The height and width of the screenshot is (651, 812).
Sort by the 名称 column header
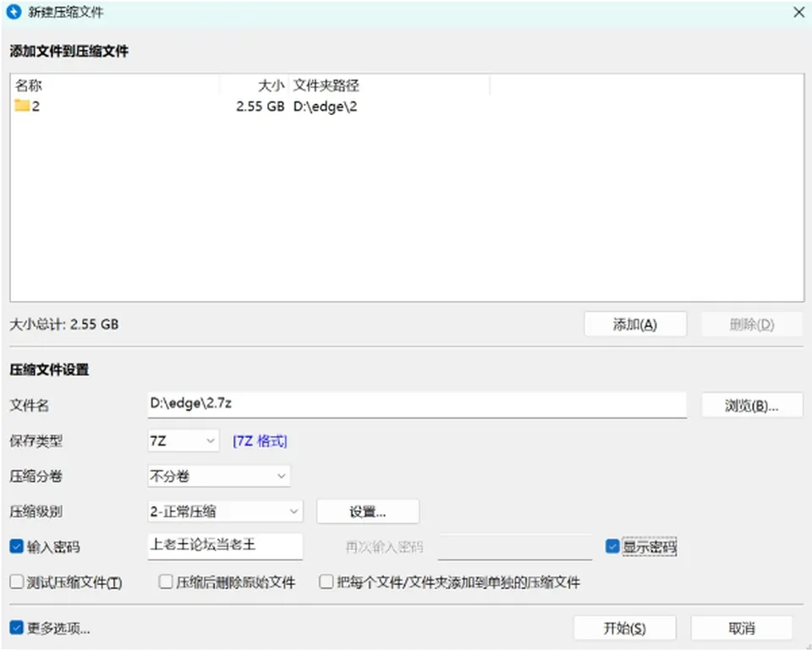click(114, 85)
